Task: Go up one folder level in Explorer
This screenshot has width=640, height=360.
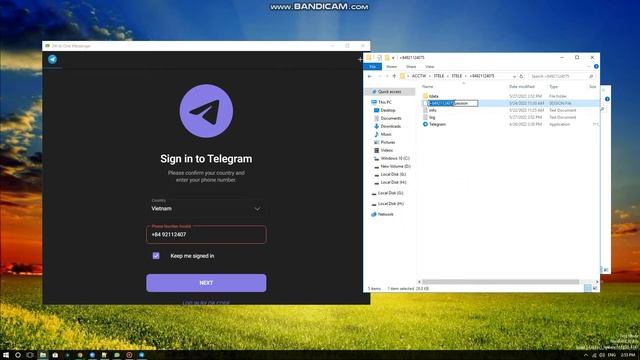Action: click(x=394, y=76)
